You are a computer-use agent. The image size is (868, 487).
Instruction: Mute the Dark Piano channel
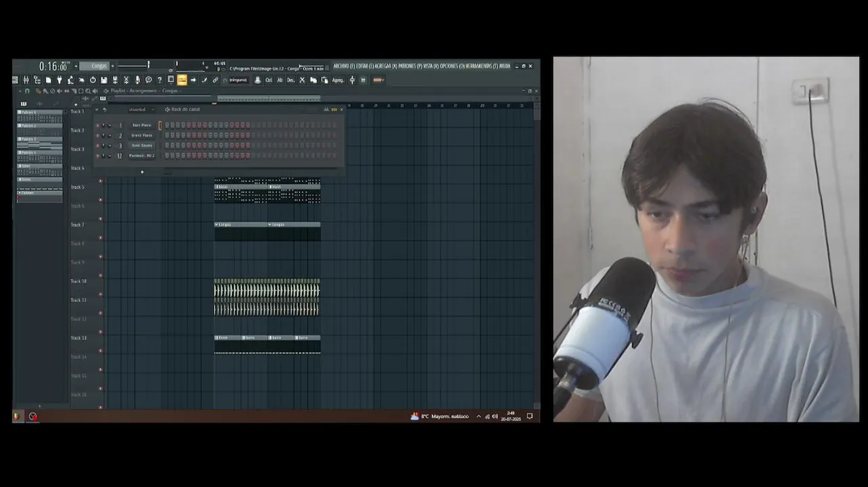[x=97, y=125]
